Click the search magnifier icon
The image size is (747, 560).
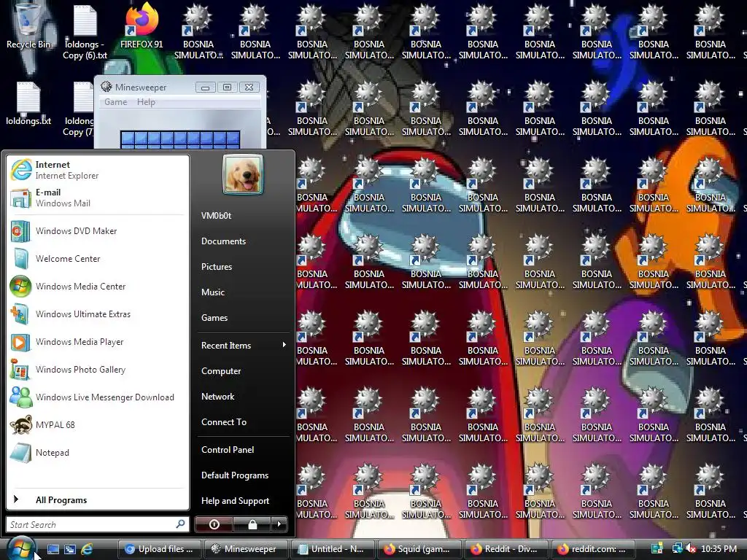(x=181, y=524)
